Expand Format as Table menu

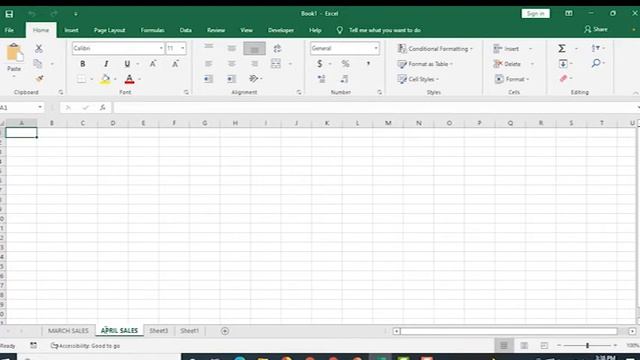(x=424, y=64)
